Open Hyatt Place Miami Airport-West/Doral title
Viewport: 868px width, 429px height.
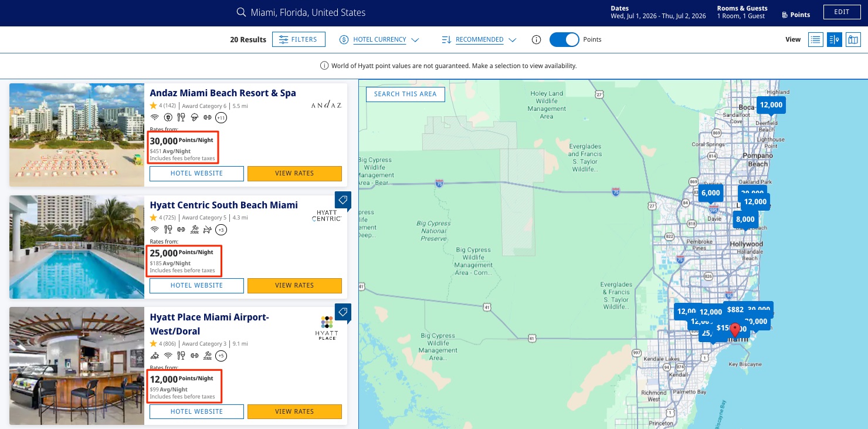pyautogui.click(x=209, y=324)
